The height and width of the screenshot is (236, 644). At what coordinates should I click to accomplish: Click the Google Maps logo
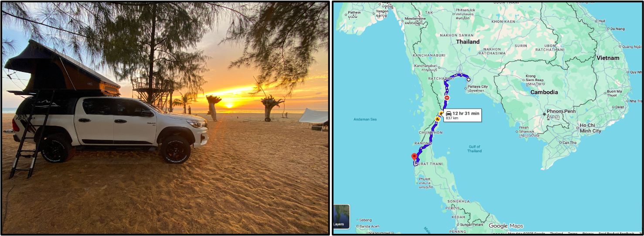[x=506, y=226]
